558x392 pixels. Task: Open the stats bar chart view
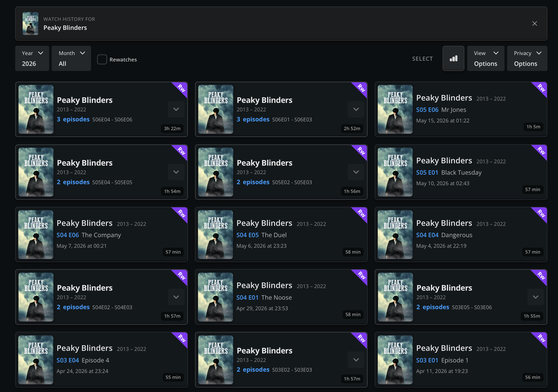pyautogui.click(x=453, y=58)
